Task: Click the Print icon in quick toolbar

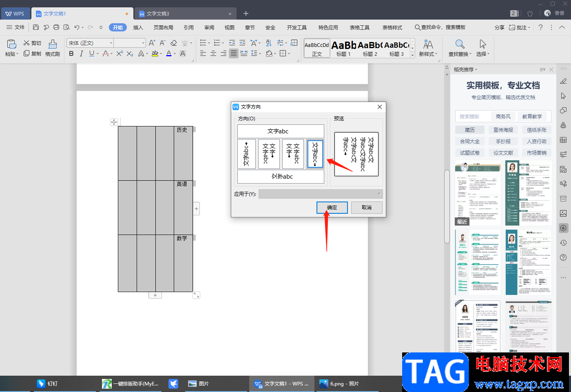Action: coord(56,27)
